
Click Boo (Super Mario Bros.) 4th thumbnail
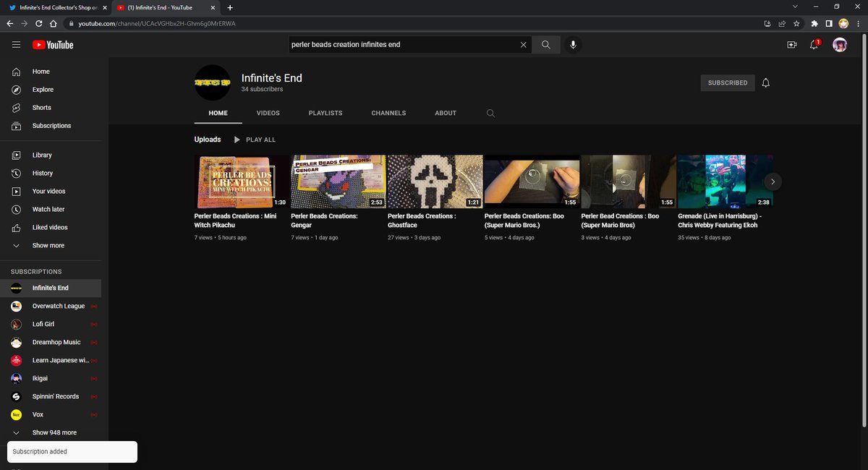(x=532, y=181)
